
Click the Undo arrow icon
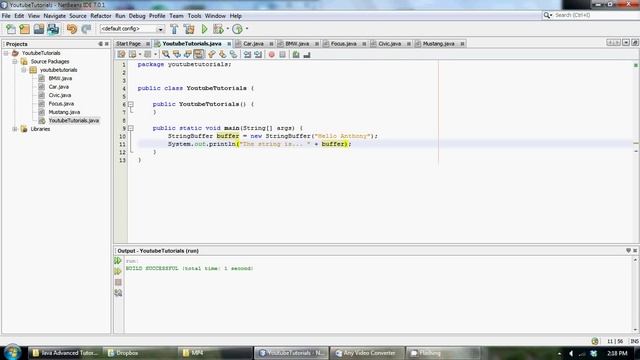coord(72,29)
